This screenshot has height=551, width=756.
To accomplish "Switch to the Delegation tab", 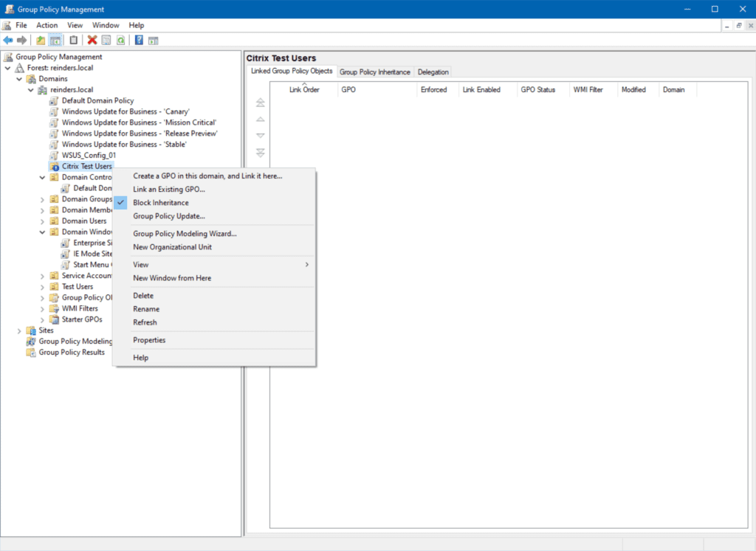I will [433, 72].
